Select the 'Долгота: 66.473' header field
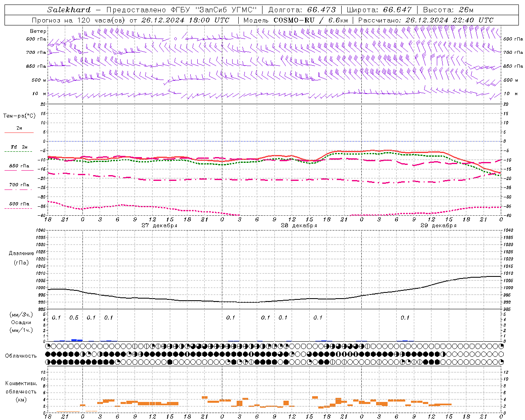The height and width of the screenshot is (420, 525). coord(302,10)
